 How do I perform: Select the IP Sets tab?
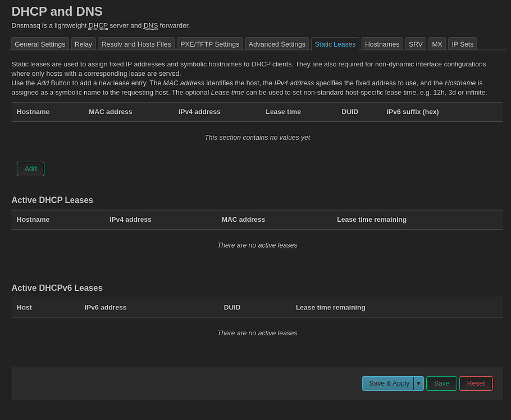462,44
